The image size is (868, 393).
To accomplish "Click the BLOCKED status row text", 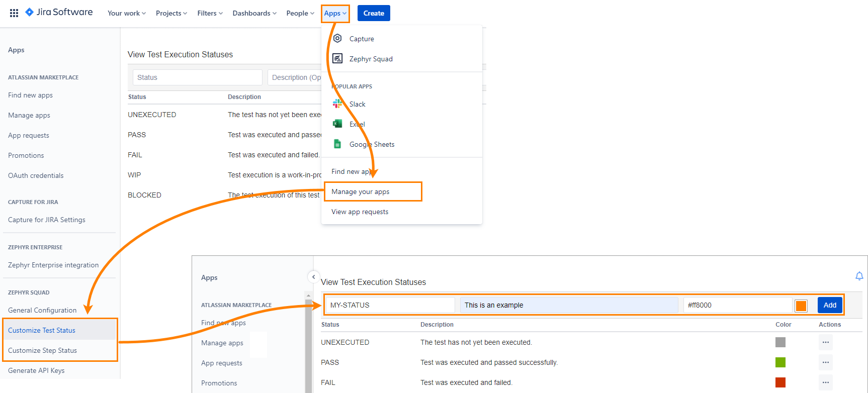I will pyautogui.click(x=144, y=195).
